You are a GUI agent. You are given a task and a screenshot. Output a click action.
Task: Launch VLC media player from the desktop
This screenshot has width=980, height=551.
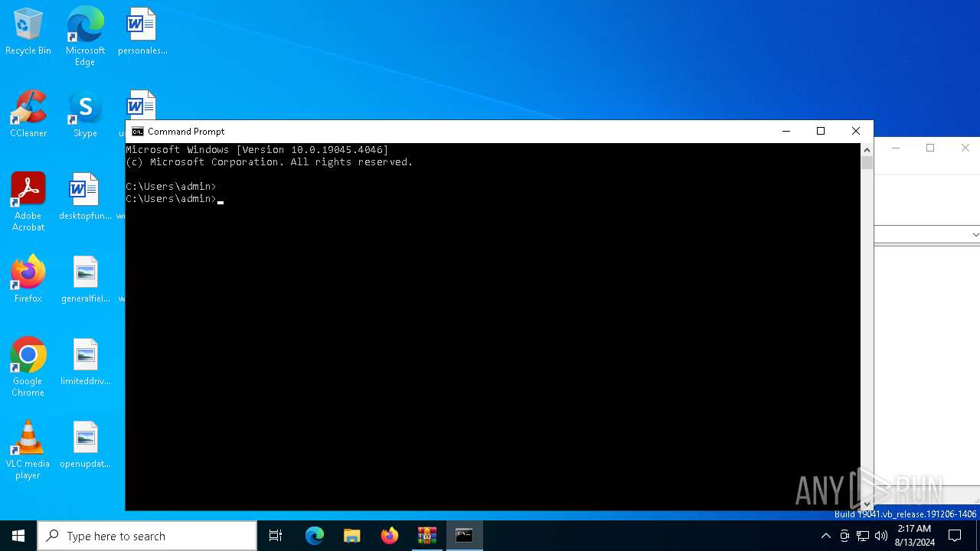coord(28,450)
